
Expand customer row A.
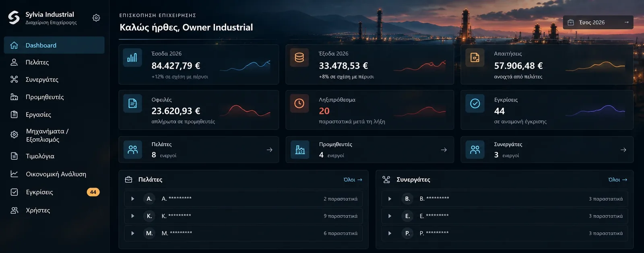click(x=133, y=199)
